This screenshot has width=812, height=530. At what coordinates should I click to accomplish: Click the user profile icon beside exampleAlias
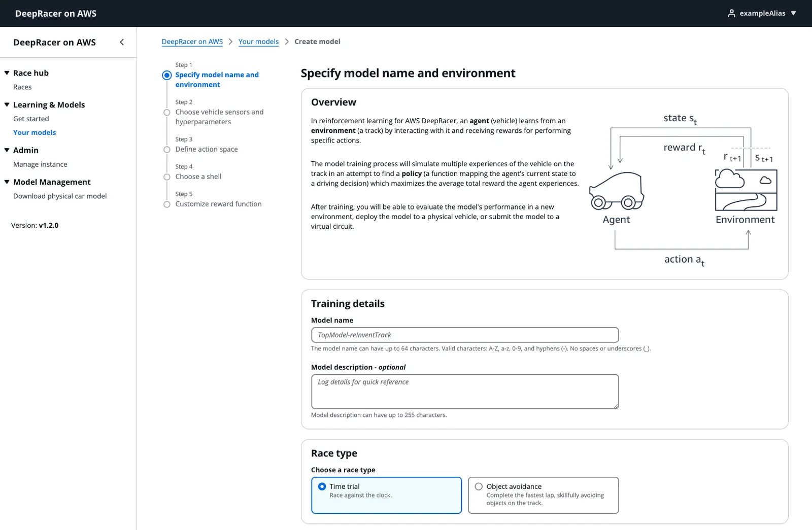tap(731, 13)
